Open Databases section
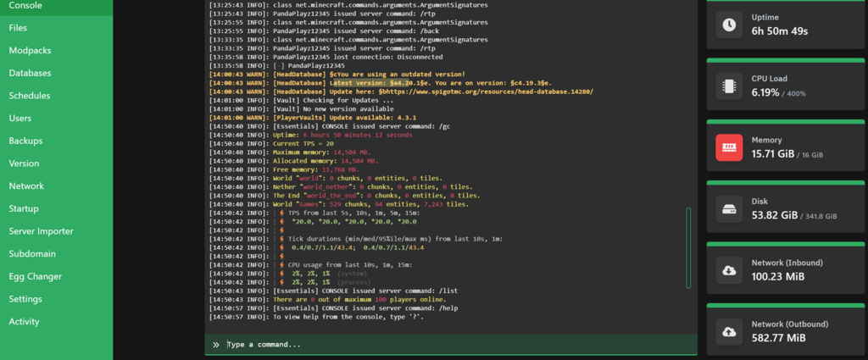This screenshot has width=868, height=360. [30, 74]
